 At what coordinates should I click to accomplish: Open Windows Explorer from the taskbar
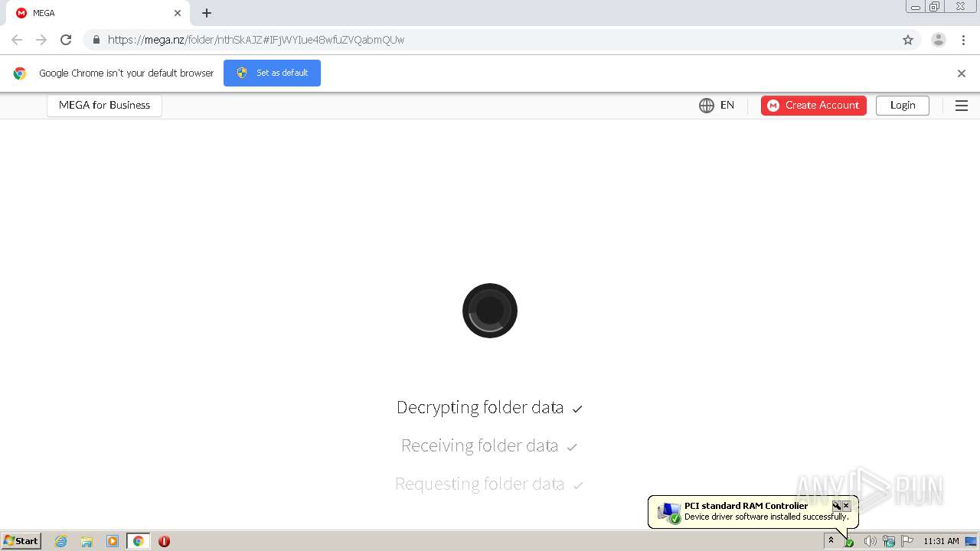point(87,541)
